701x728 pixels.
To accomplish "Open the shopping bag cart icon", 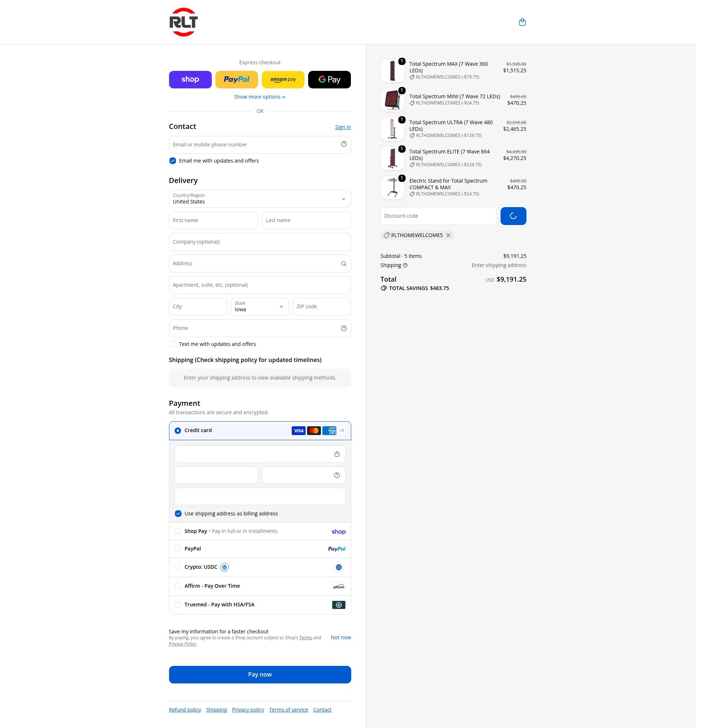I will [x=522, y=22].
